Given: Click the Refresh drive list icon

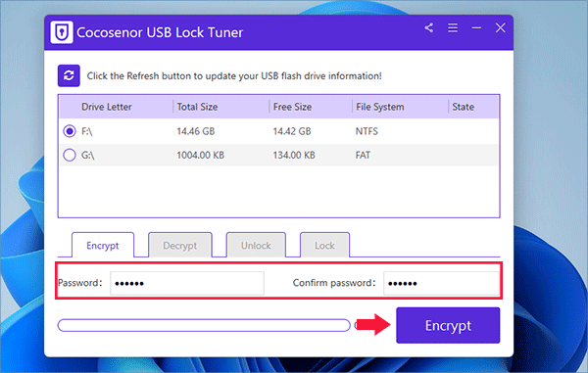Looking at the screenshot, I should point(69,75).
